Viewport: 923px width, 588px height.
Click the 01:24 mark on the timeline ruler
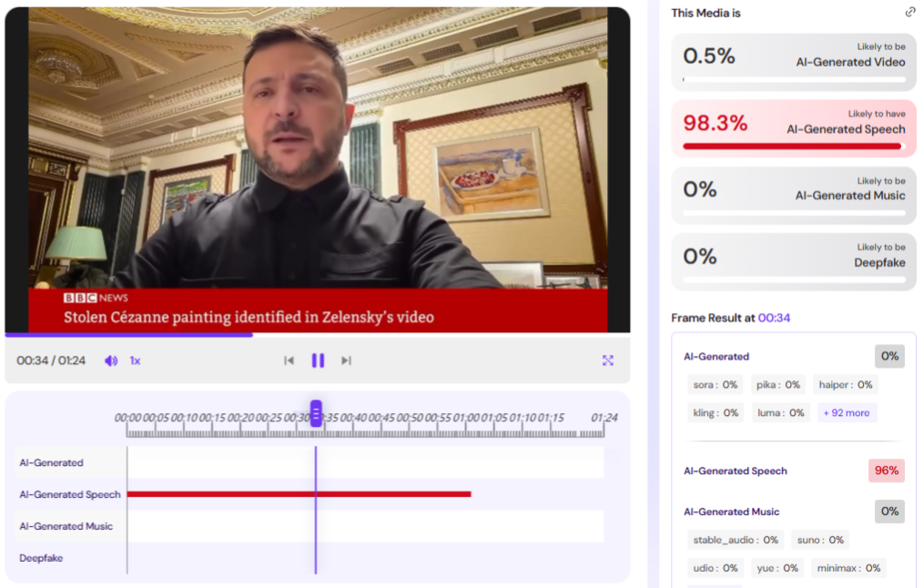tap(603, 417)
